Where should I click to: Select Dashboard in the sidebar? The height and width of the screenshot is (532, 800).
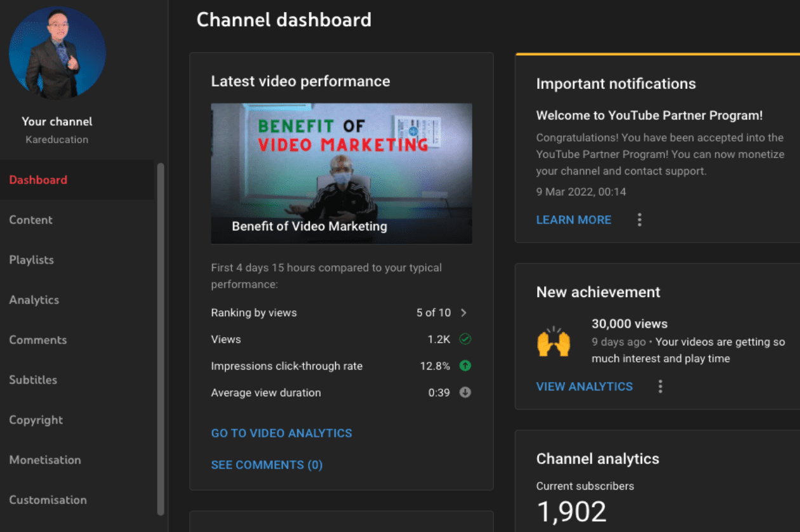(38, 180)
